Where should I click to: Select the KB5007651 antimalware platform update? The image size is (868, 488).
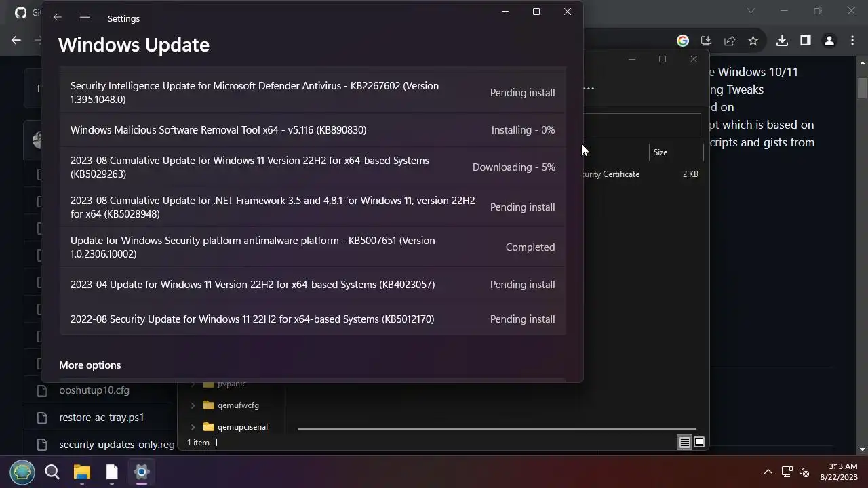(x=313, y=247)
